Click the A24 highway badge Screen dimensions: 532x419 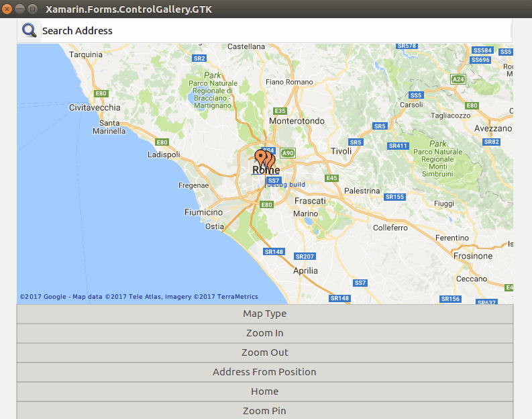coord(458,79)
